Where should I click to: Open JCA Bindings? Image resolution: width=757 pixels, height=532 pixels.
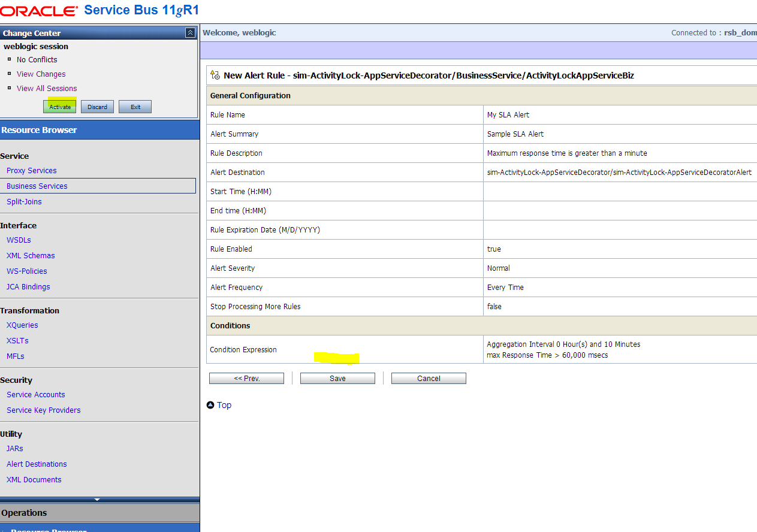[28, 287]
